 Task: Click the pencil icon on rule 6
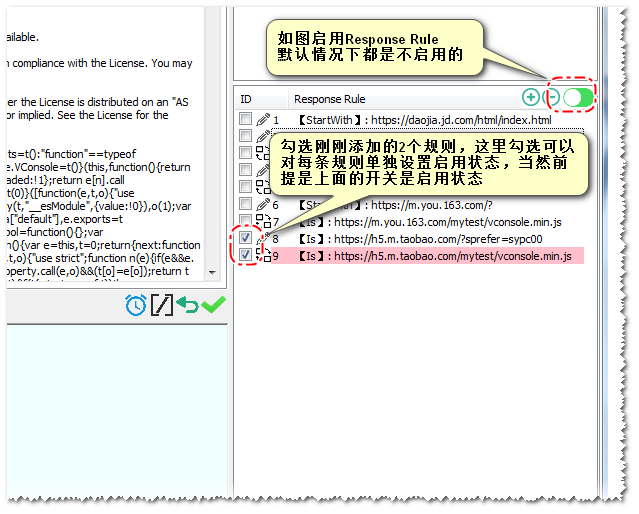click(x=263, y=204)
